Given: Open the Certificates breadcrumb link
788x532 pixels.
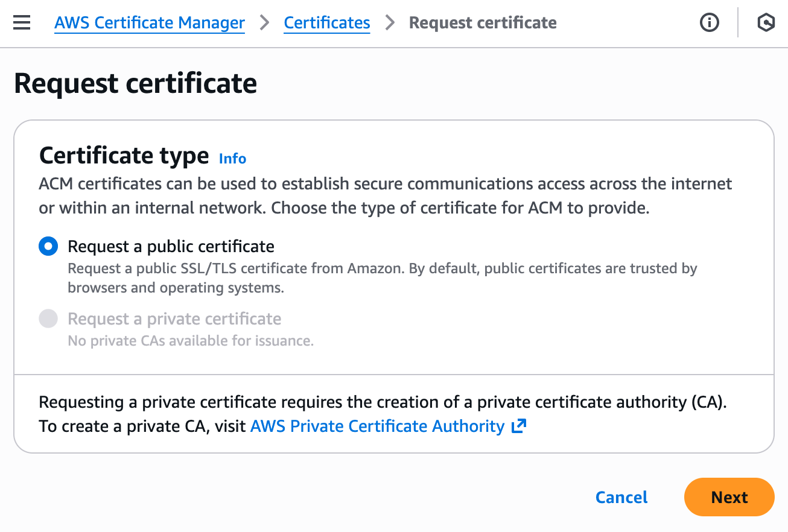Looking at the screenshot, I should click(326, 23).
